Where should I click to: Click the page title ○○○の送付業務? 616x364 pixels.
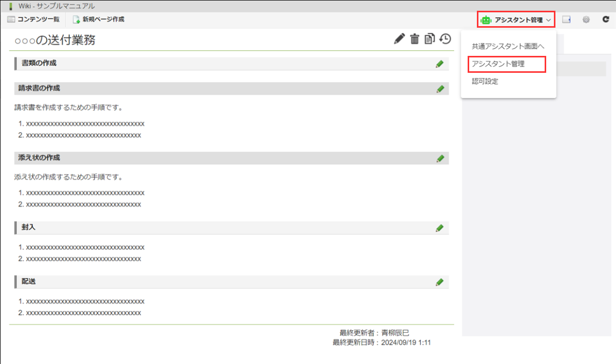pos(55,40)
